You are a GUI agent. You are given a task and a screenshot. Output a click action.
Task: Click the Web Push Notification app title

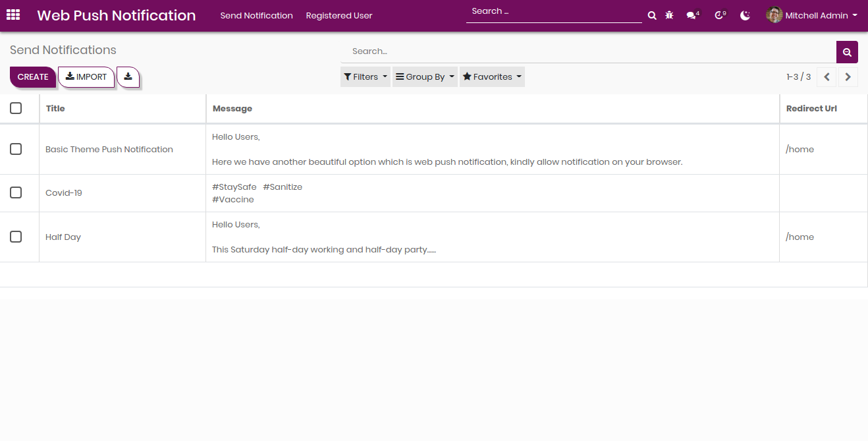pos(117,15)
